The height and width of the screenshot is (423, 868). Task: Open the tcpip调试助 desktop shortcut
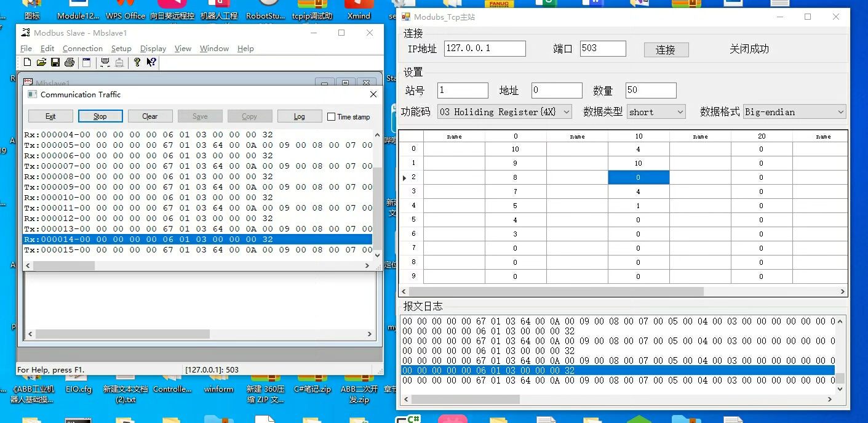312,10
